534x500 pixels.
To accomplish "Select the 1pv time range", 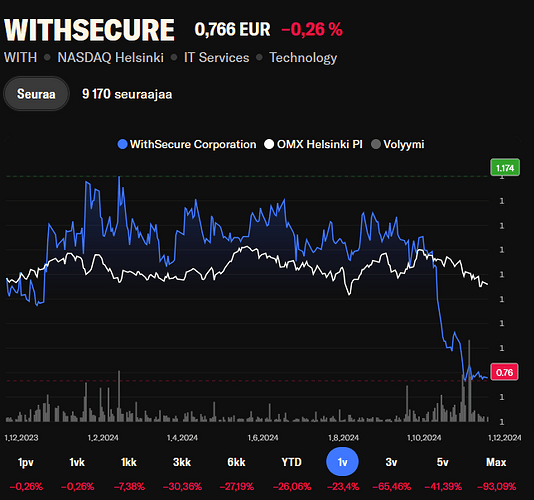I will 26,462.
